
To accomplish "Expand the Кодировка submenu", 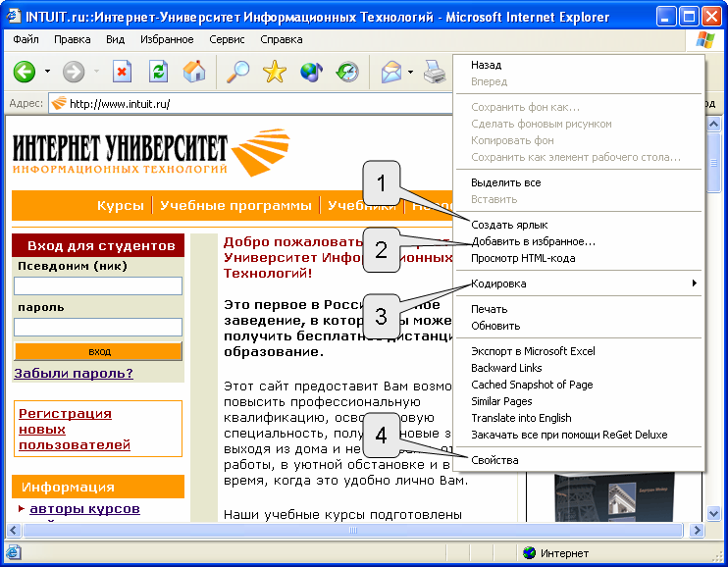I will click(x=579, y=283).
